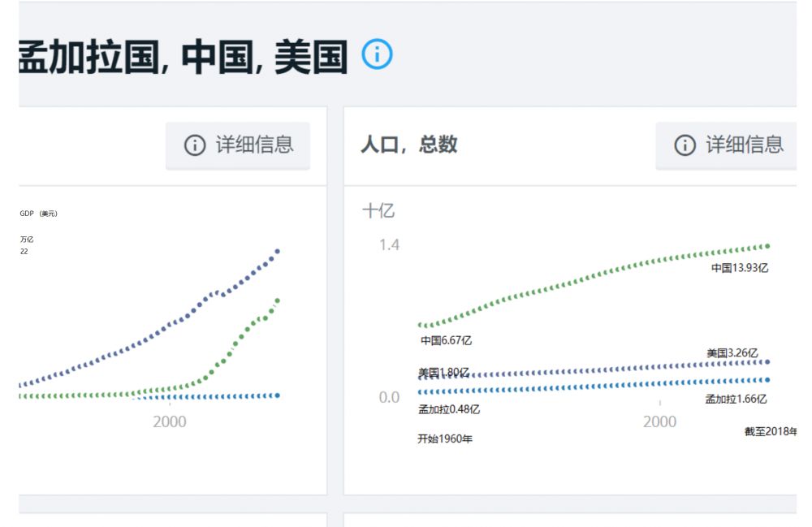
Task: Select the final green point on GDP chart
Action: [278, 300]
